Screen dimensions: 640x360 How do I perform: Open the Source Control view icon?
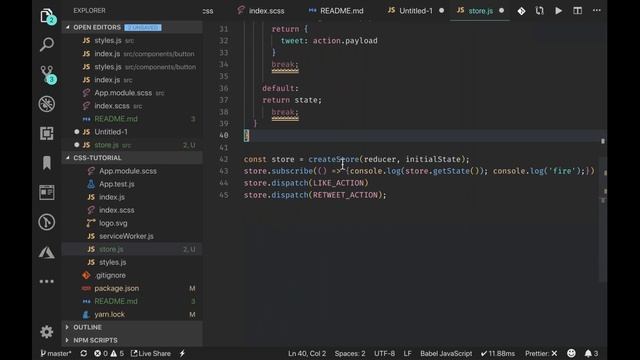click(x=48, y=75)
